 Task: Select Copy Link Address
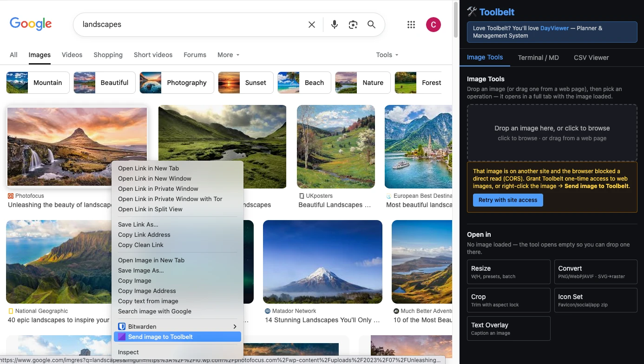177,234
